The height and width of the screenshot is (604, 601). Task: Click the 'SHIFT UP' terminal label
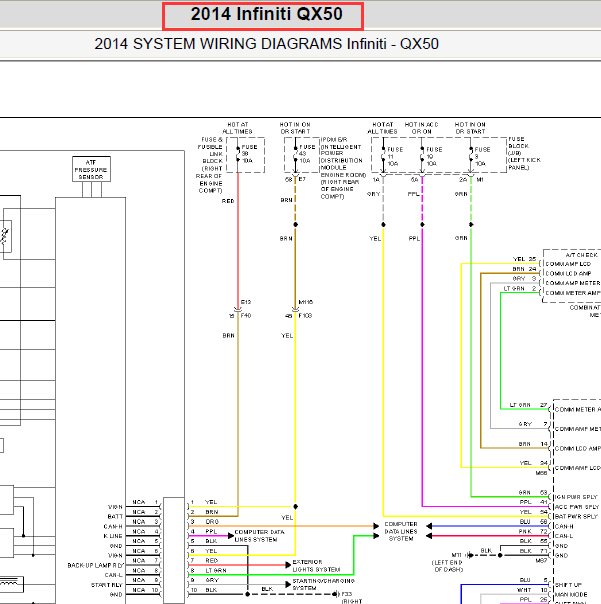coord(568,585)
